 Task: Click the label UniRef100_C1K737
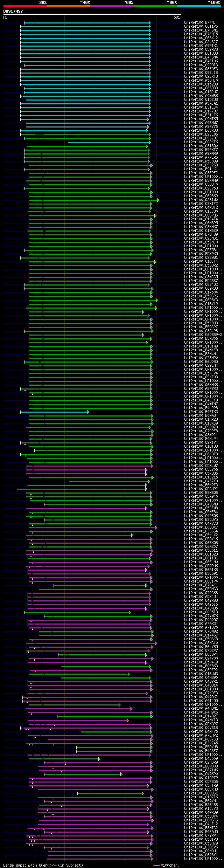pyautogui.click(x=201, y=111)
